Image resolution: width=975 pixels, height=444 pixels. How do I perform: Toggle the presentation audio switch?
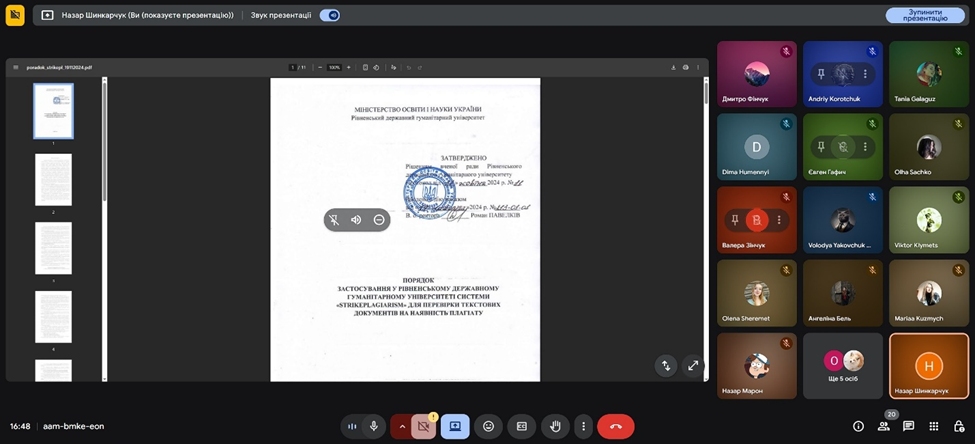coord(329,15)
